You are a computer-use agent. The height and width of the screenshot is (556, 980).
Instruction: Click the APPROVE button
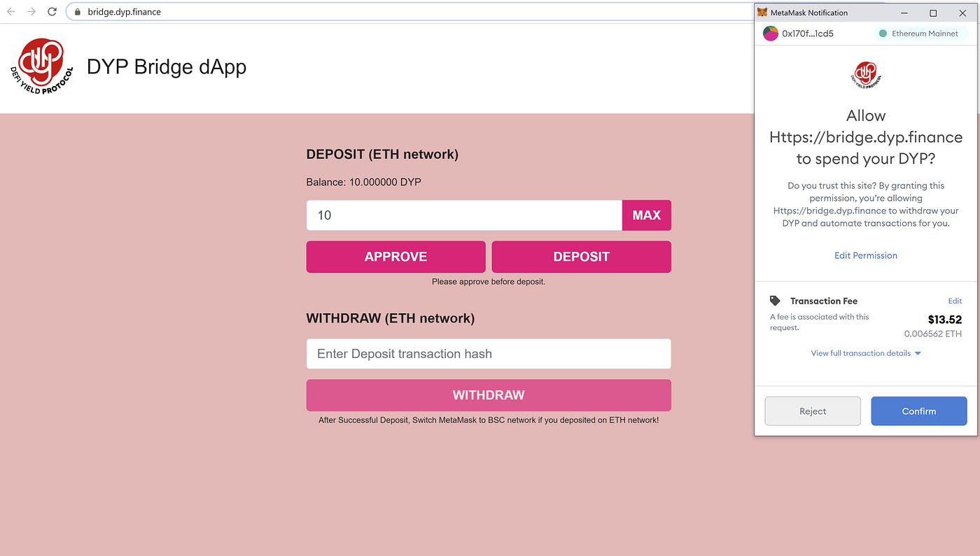pyautogui.click(x=395, y=257)
